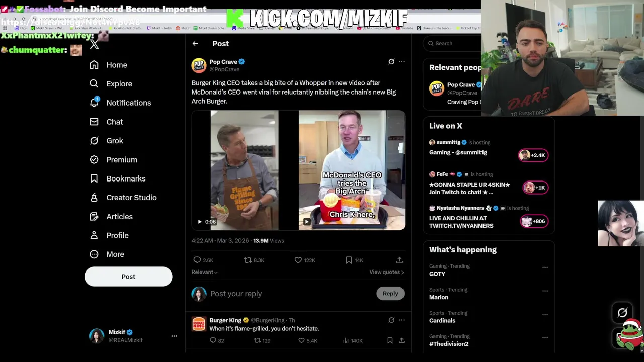The width and height of the screenshot is (644, 362).
Task: Select Bookmarks in navigation menu
Action: [x=126, y=178]
